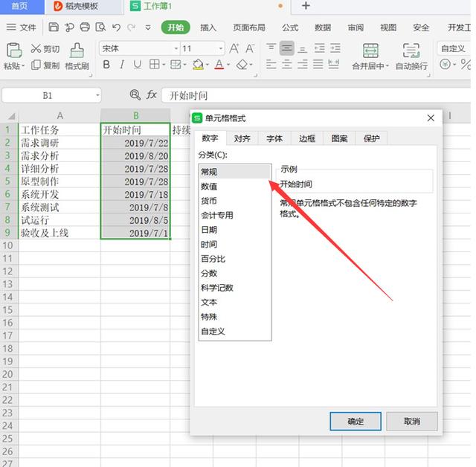Switch to 公式 ribbon tab
This screenshot has width=476, height=467.
pos(290,28)
